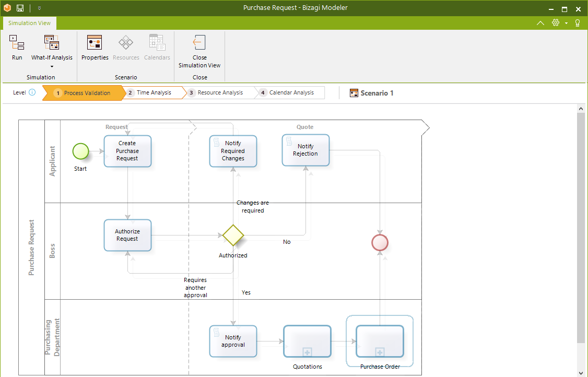The image size is (588, 377).
Task: Click the Quotations subprocess plus marker
Action: coord(307,352)
